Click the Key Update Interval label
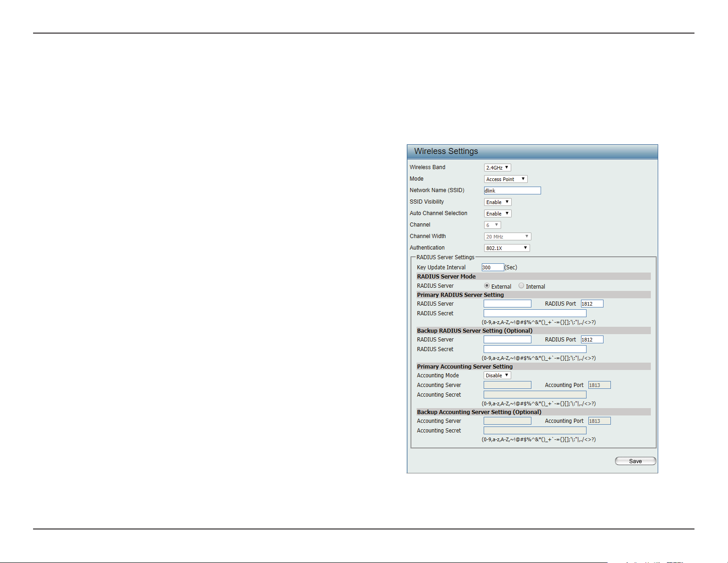Image resolution: width=728 pixels, height=563 pixels. click(x=441, y=267)
